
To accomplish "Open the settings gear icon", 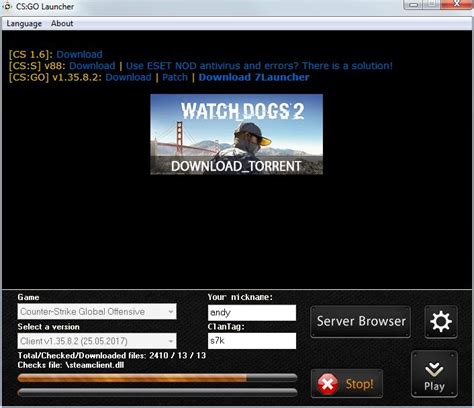I will (441, 322).
